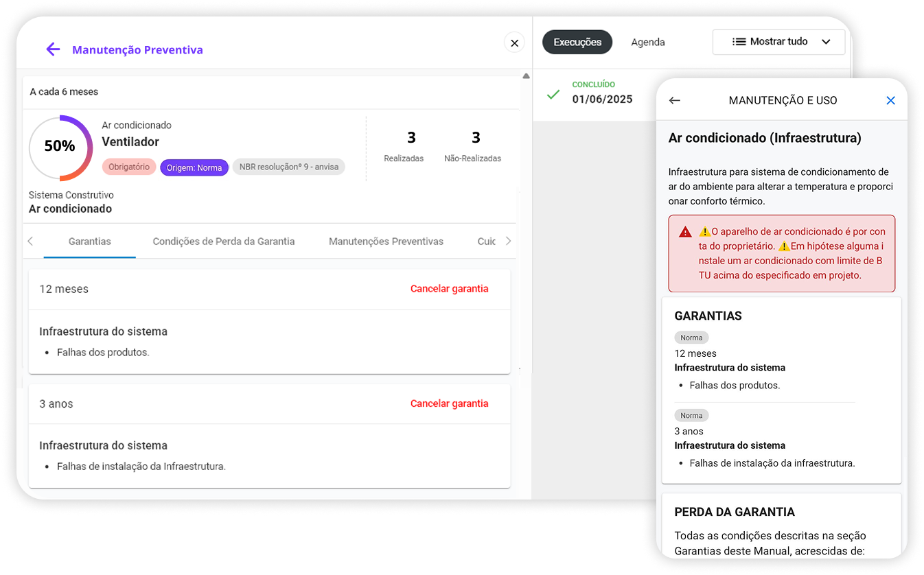The height and width of the screenshot is (575, 924).
Task: Click Cancelar garantia for the 3 anos warranty
Action: (x=449, y=403)
